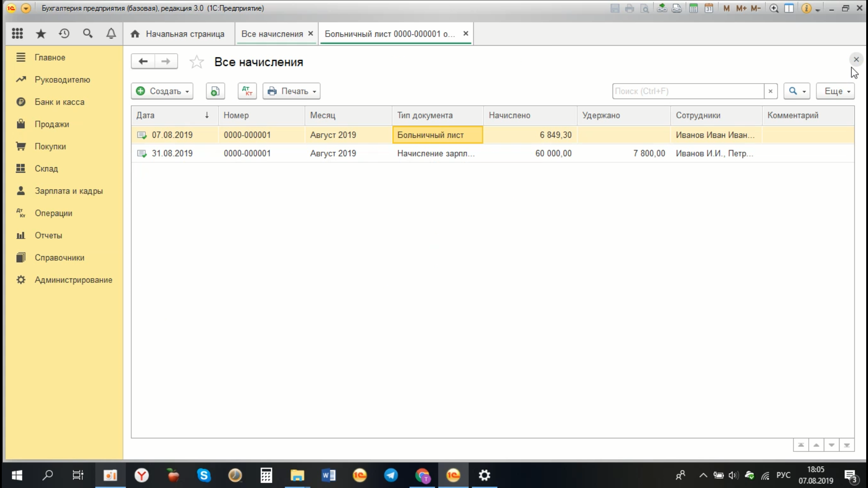Switch to the Начальная страница tab
This screenshot has height=488, width=868.
coord(178,34)
